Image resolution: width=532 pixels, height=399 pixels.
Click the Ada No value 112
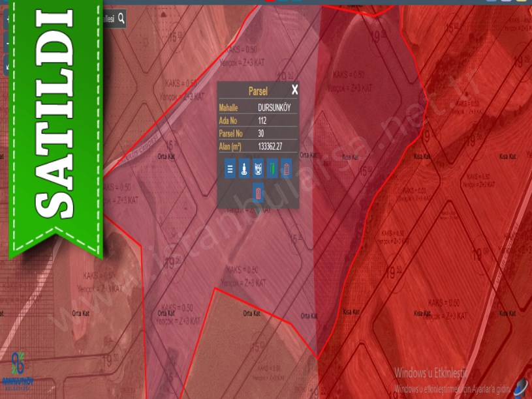[262, 121]
